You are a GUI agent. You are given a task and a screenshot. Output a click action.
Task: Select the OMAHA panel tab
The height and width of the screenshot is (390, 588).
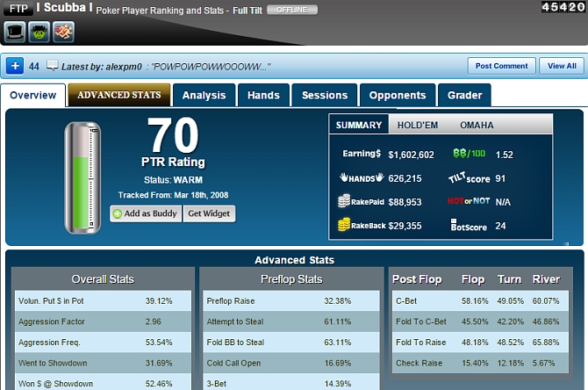tap(477, 125)
